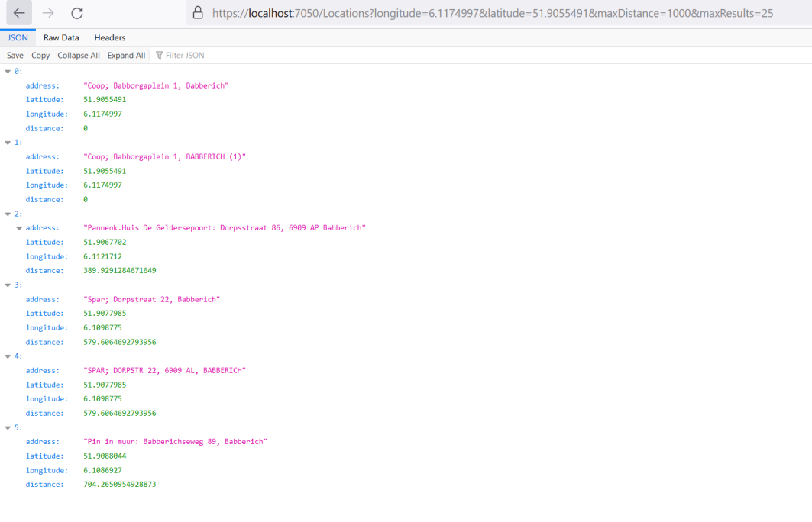Switch to the JSON tab
The width and height of the screenshot is (812, 522).
(18, 37)
